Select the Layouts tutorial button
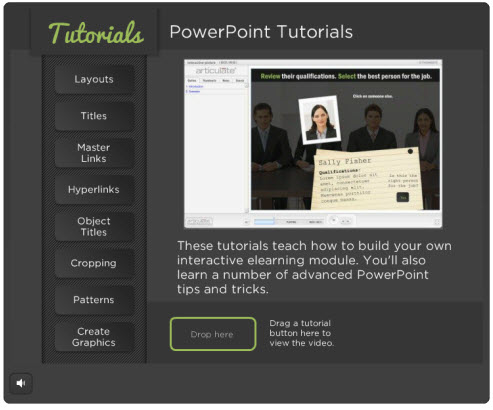Viewport: 493px width, 410px height. 94,79
